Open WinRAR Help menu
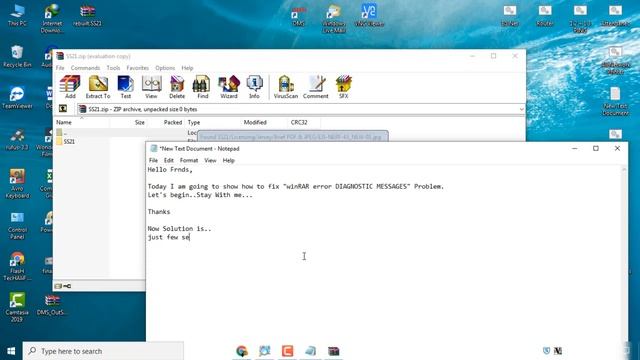The width and height of the screenshot is (640, 360). 187,68
